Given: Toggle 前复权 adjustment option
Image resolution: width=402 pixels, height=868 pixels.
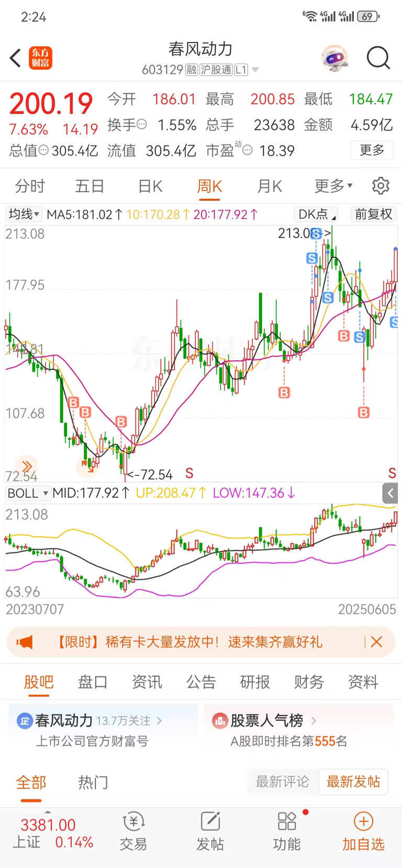Looking at the screenshot, I should (373, 214).
